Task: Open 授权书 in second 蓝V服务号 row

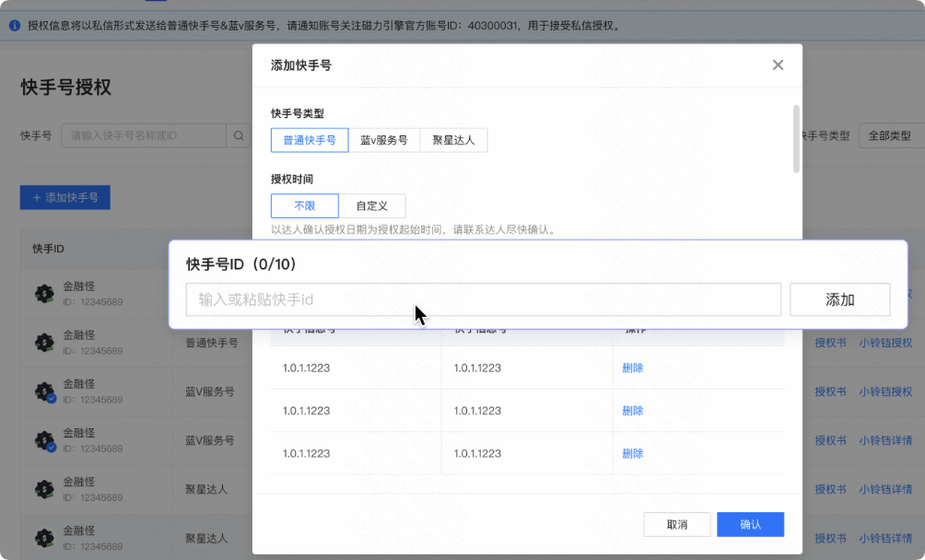Action: tap(831, 440)
